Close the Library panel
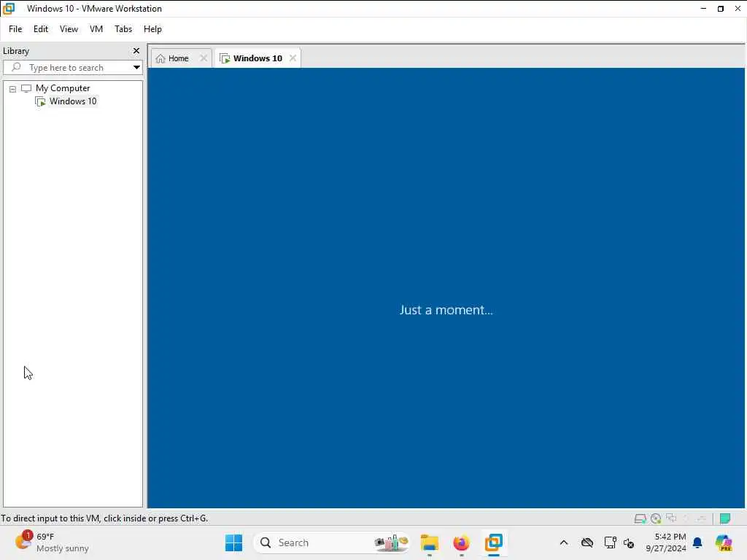This screenshot has height=560, width=747. (136, 50)
